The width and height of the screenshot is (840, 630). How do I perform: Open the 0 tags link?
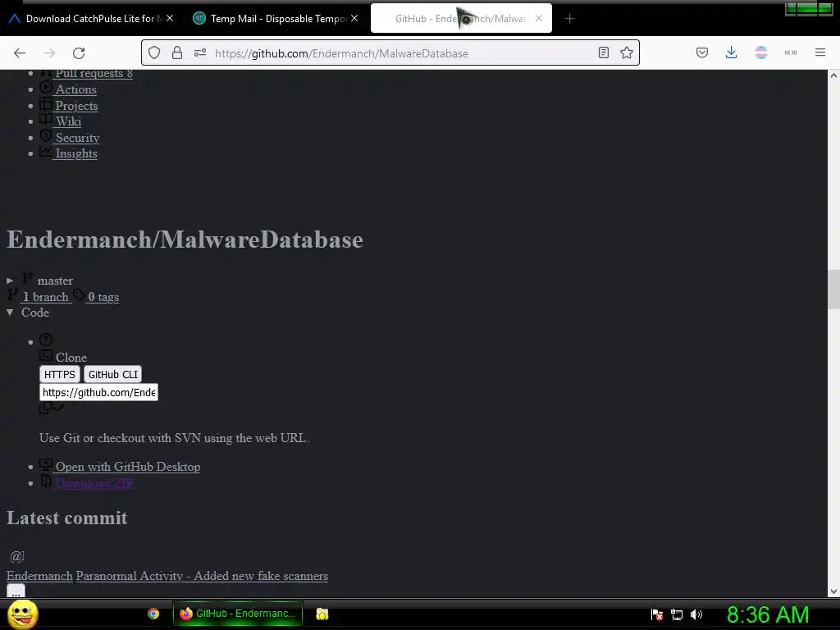click(x=103, y=297)
